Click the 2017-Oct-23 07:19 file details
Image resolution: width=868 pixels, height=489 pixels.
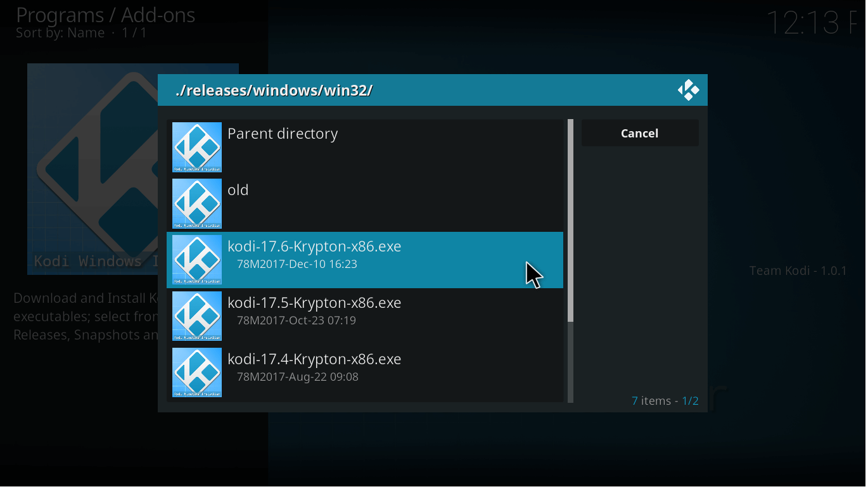297,321
